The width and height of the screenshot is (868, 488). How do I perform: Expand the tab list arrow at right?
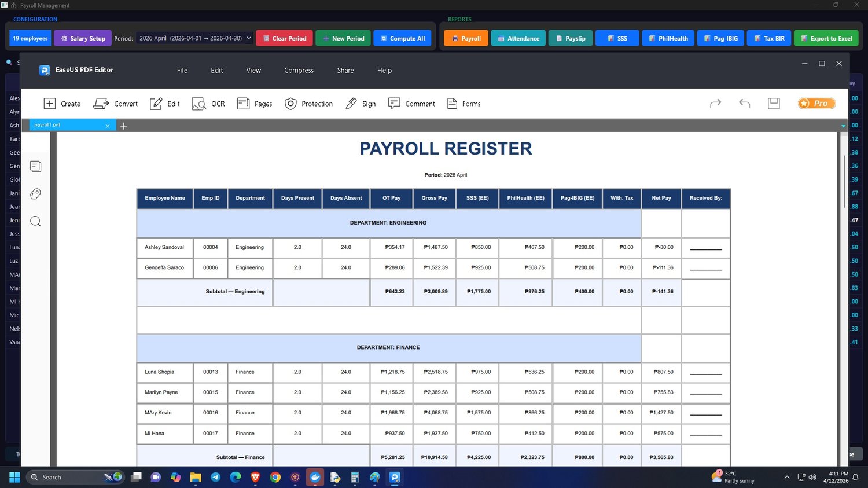(x=843, y=126)
